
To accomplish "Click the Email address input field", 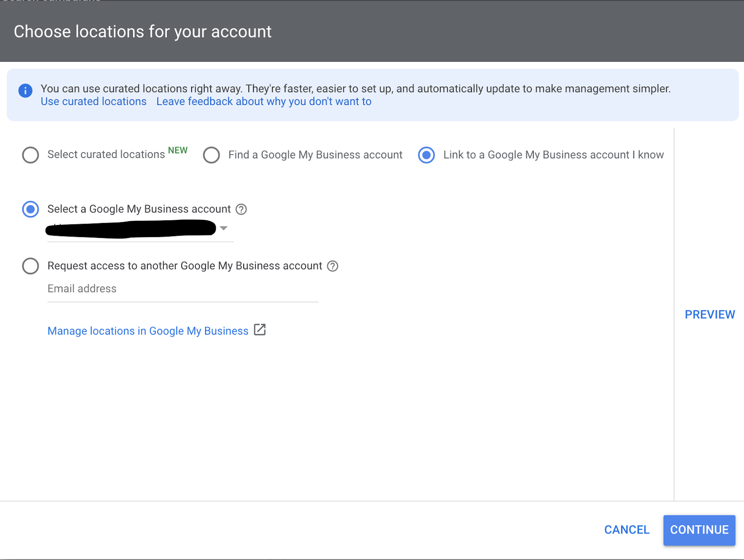I will (182, 289).
